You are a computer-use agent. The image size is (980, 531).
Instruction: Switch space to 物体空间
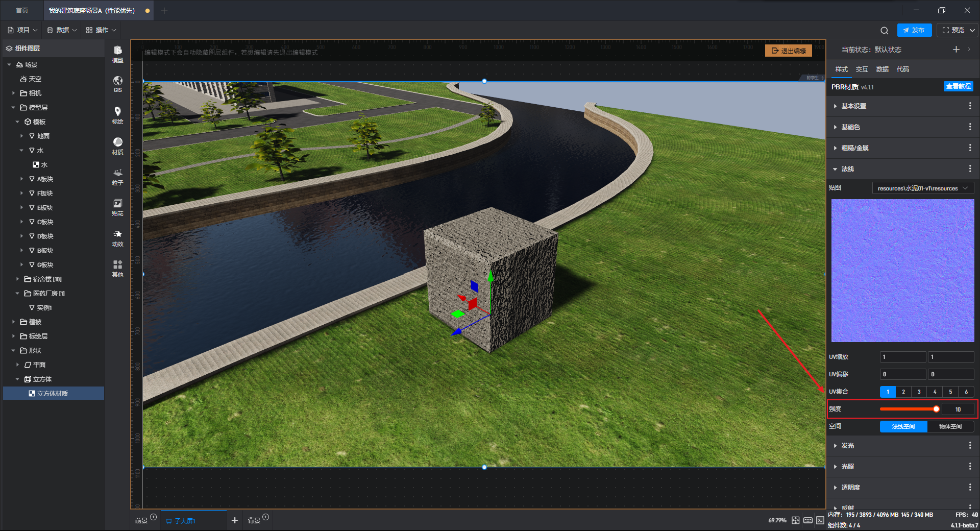pos(950,426)
